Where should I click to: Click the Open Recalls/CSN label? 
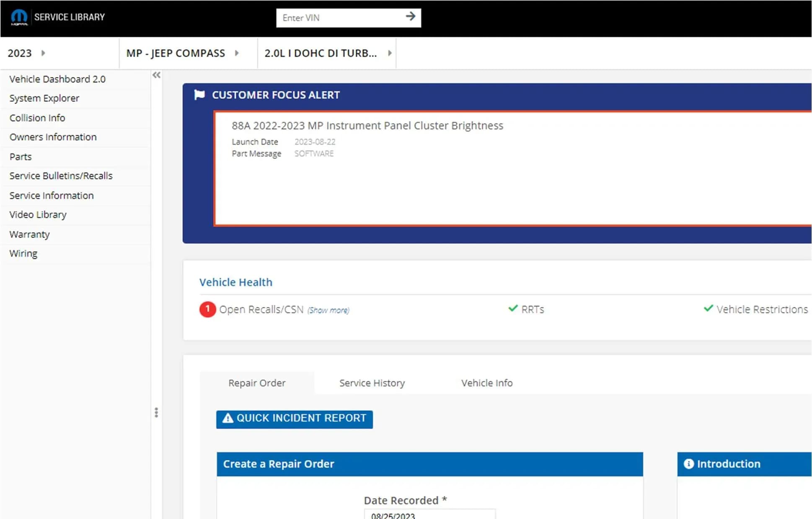(261, 310)
